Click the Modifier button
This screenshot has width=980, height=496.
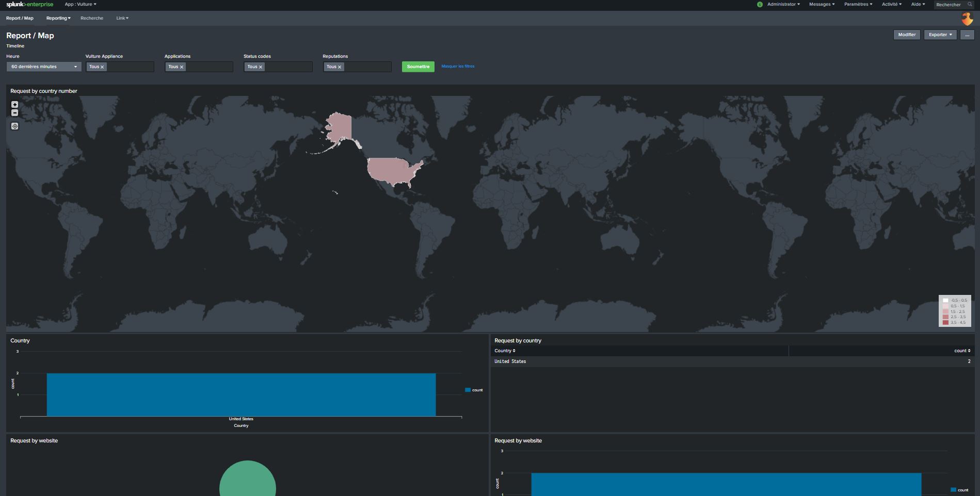(907, 35)
